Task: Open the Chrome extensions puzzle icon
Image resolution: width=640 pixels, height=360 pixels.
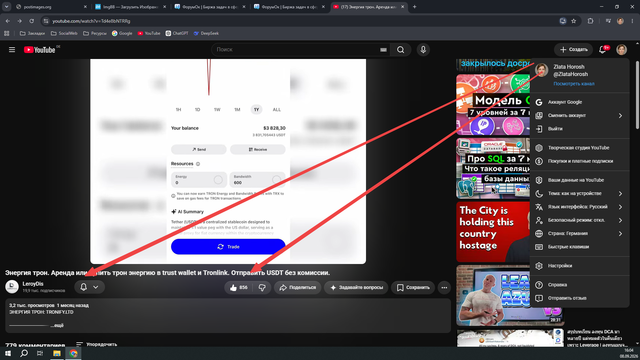Action: (590, 21)
